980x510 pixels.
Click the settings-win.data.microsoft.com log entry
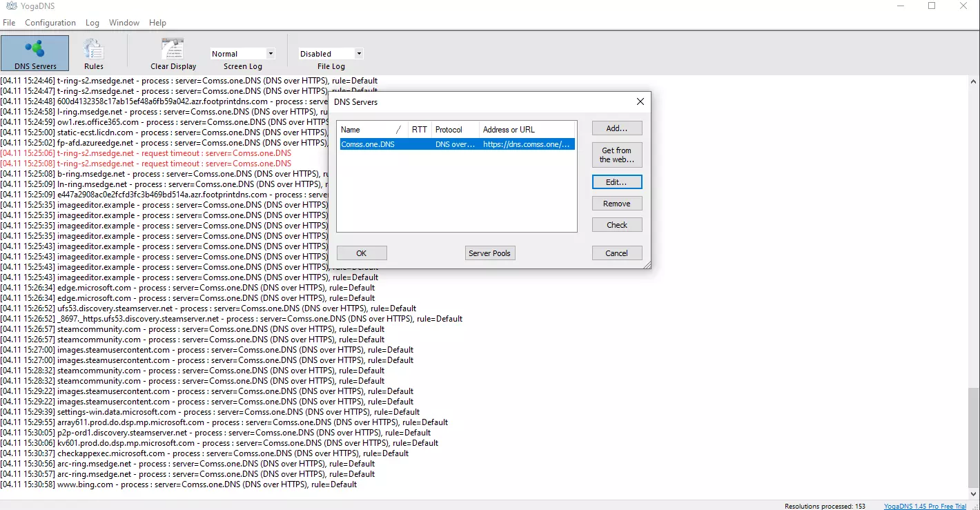(x=210, y=412)
